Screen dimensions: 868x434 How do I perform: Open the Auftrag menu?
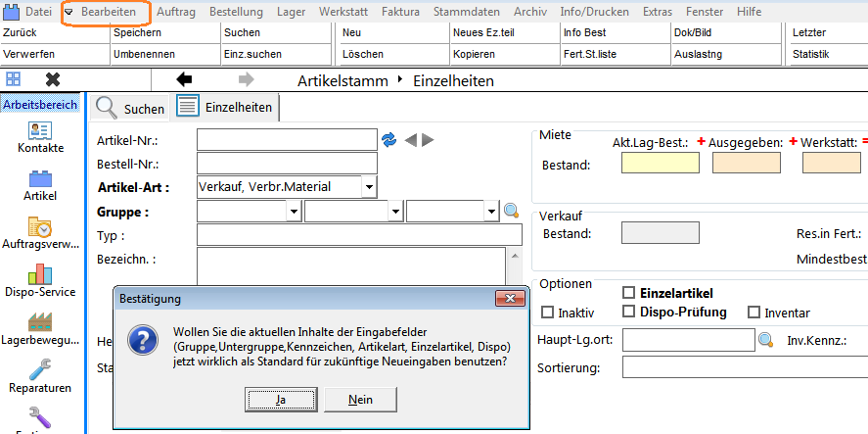[x=176, y=12]
